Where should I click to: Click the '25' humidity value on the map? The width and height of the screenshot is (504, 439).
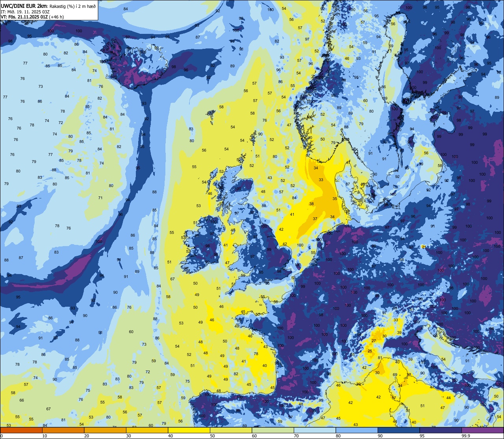[x=370, y=351]
